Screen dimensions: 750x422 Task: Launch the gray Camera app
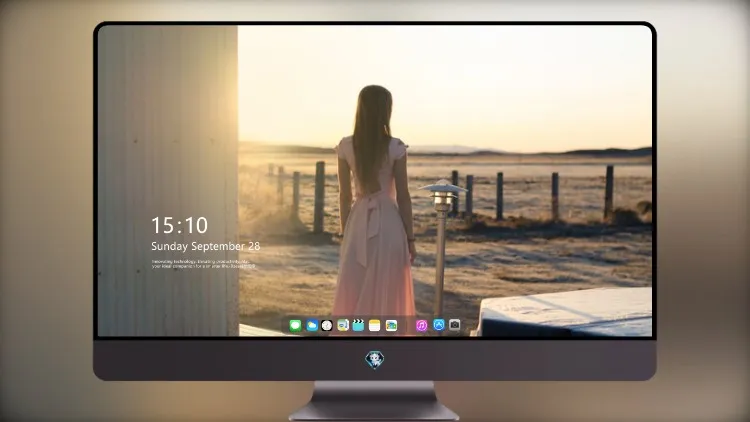point(454,325)
